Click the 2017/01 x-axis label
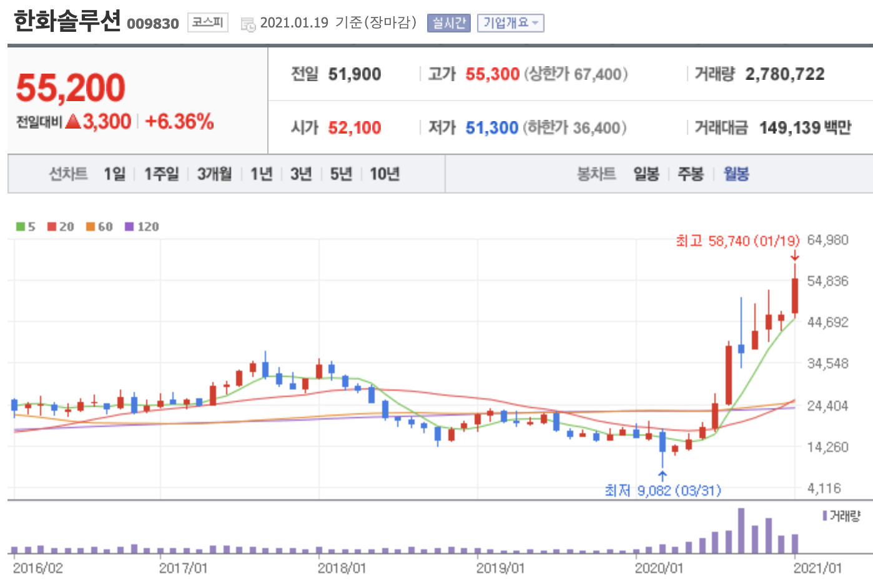 [183, 568]
